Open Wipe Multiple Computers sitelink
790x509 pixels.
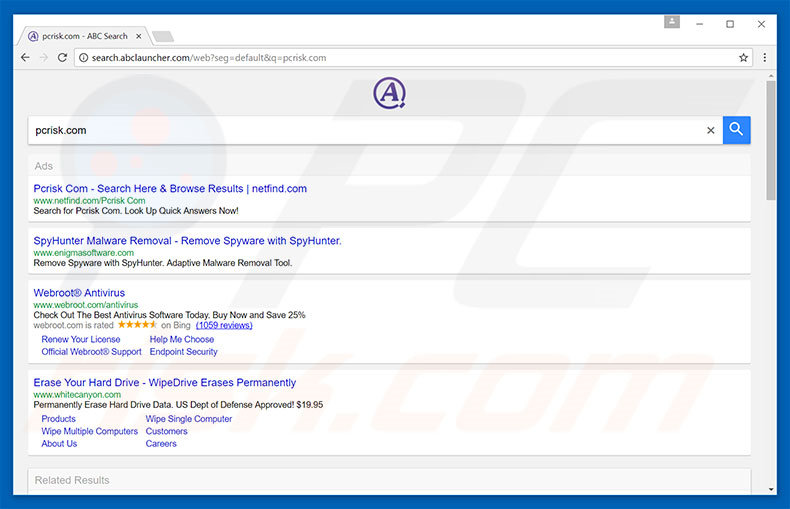90,431
